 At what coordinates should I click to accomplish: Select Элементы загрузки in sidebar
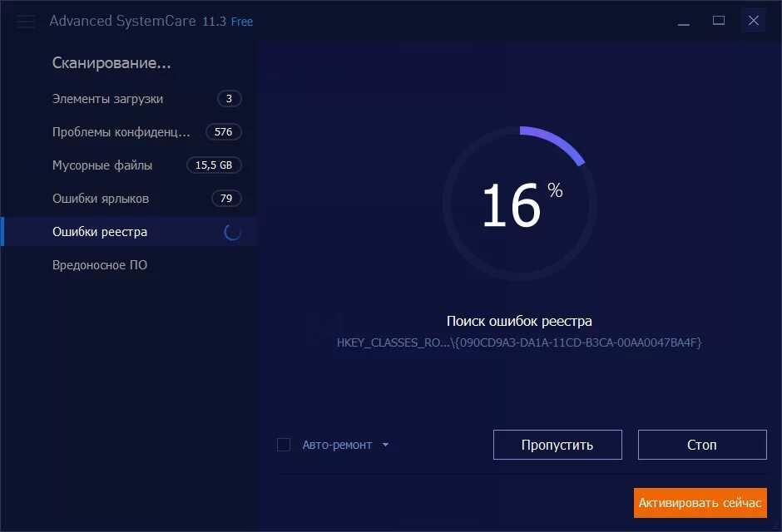[x=129, y=99]
